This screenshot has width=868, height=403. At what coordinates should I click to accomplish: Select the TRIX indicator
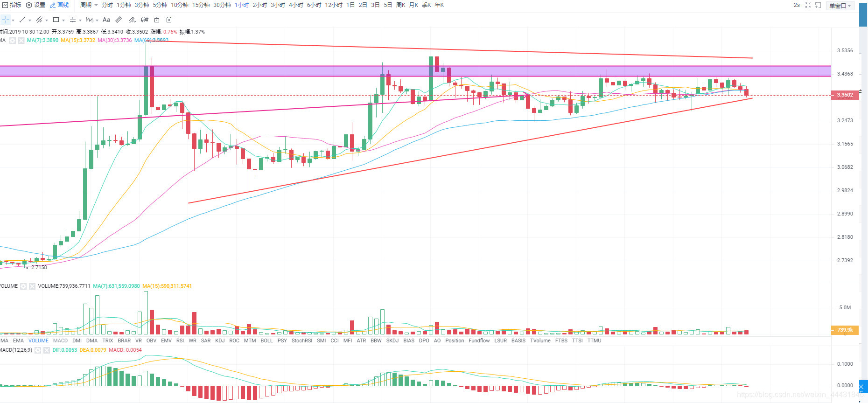[x=108, y=341]
